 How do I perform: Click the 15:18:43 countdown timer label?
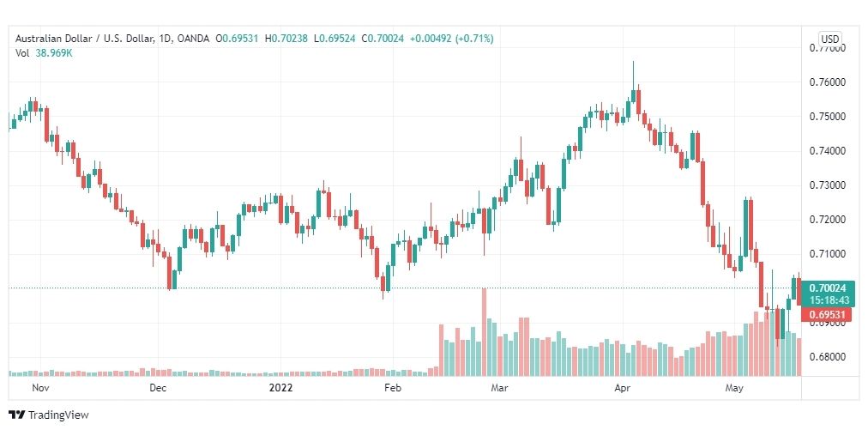[828, 300]
